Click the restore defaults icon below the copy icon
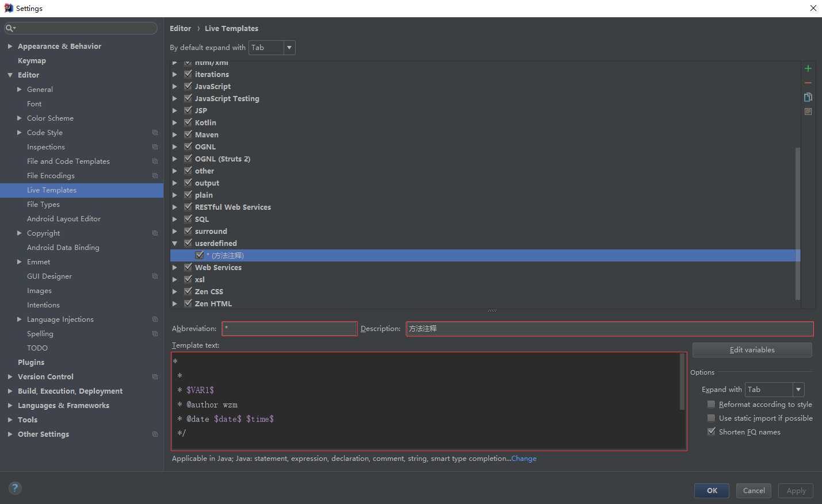822x504 pixels. click(x=808, y=111)
